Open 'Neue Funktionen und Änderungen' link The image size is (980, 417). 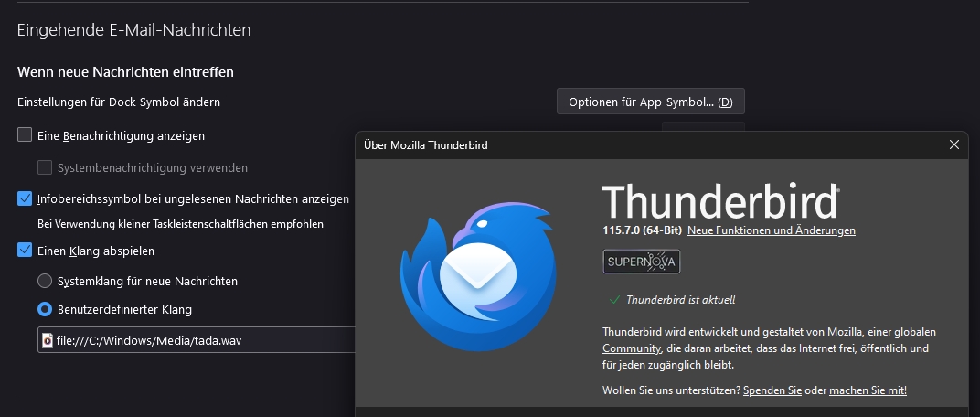pos(772,230)
